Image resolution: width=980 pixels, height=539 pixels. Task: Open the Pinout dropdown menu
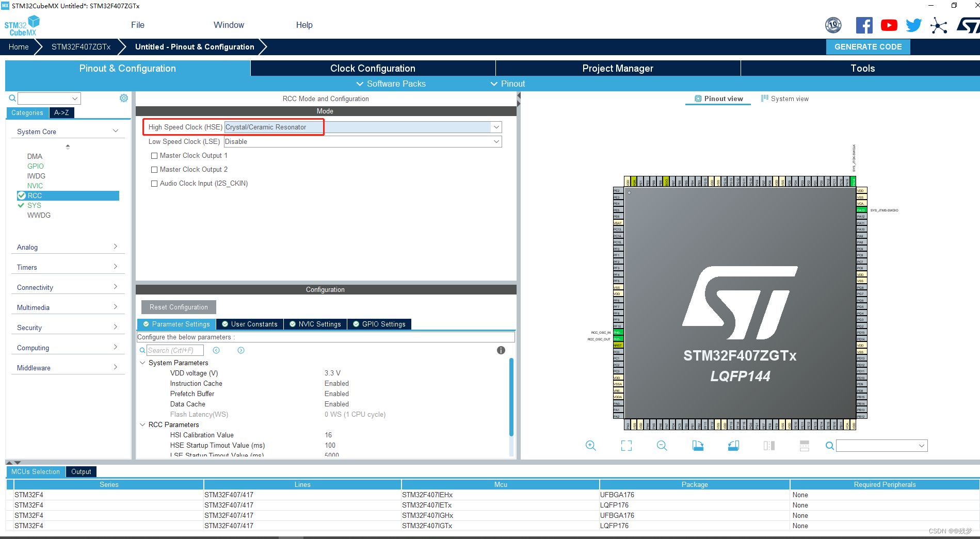pos(507,84)
